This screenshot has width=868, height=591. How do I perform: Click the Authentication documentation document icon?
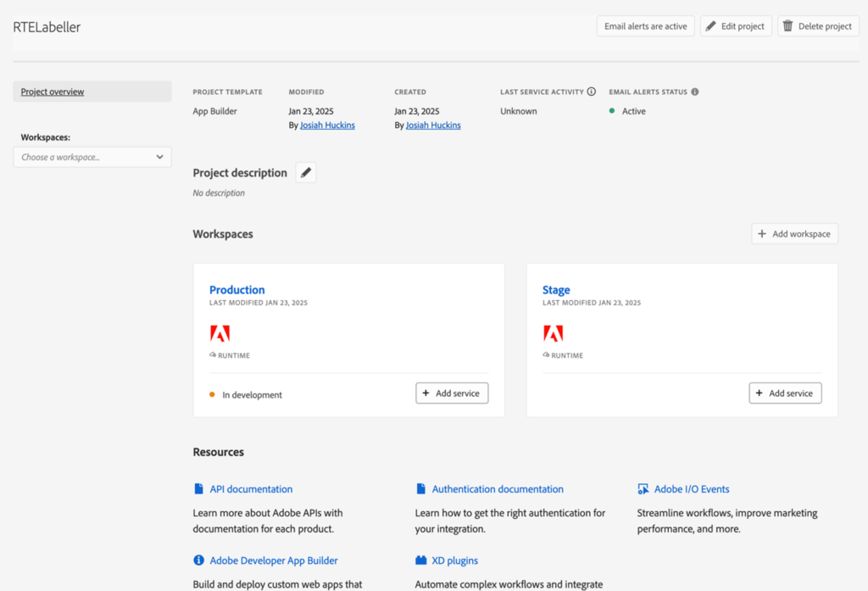(420, 488)
